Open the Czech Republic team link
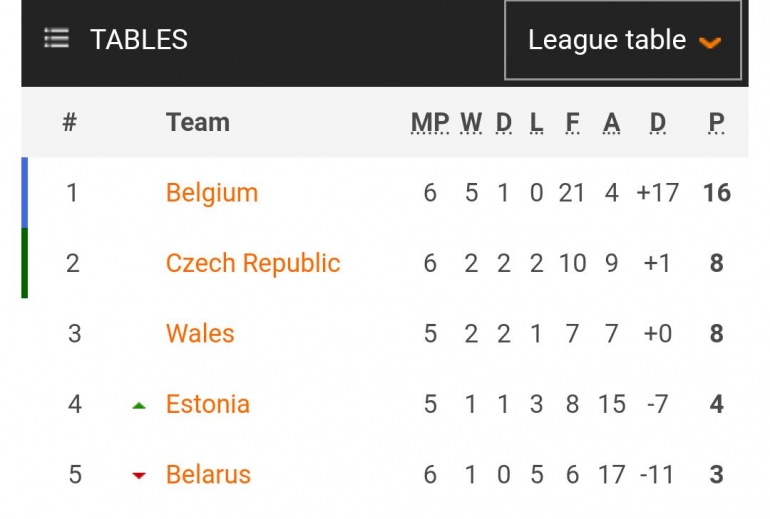Image resolution: width=770 pixels, height=519 pixels. click(x=253, y=263)
